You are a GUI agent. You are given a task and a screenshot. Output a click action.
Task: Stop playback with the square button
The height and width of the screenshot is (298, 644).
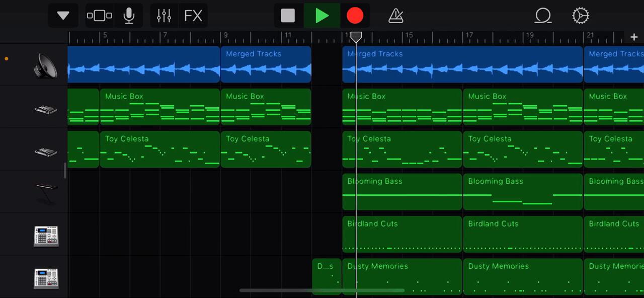tap(288, 16)
